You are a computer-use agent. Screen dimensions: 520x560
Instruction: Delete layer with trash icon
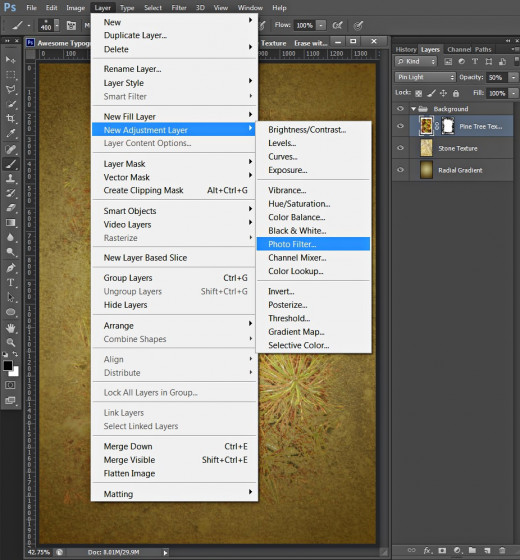[502, 550]
